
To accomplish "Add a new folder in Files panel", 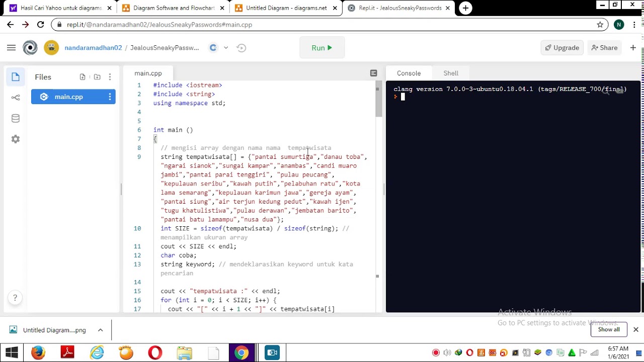I will click(97, 77).
